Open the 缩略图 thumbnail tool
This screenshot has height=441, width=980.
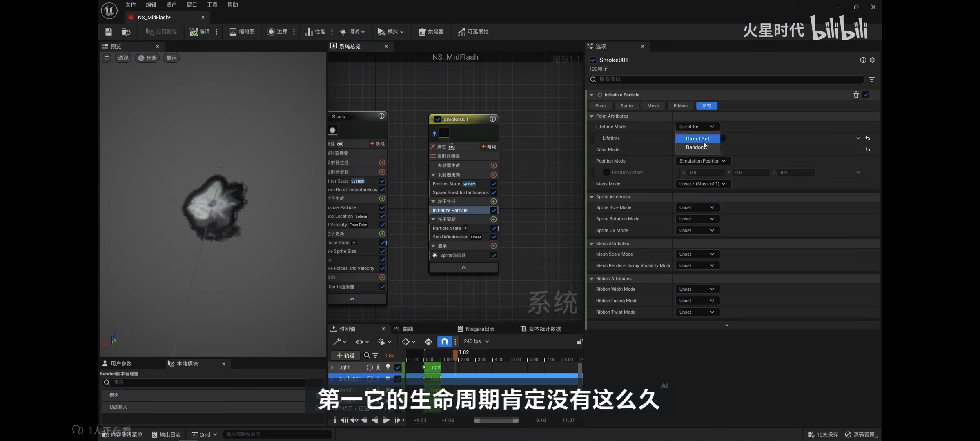pos(242,31)
